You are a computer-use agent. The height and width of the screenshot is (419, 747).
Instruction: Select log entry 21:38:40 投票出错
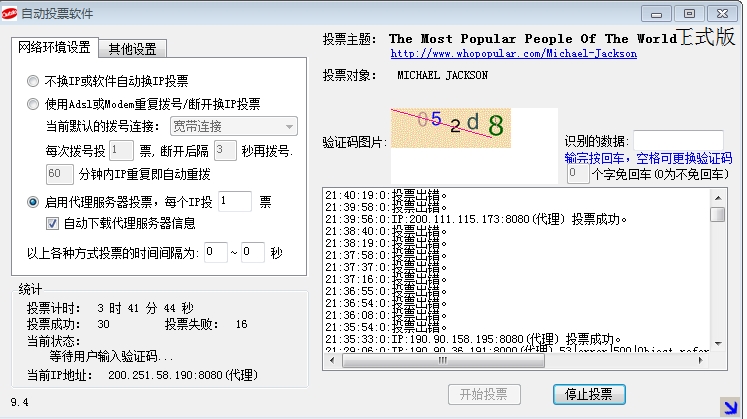[386, 231]
